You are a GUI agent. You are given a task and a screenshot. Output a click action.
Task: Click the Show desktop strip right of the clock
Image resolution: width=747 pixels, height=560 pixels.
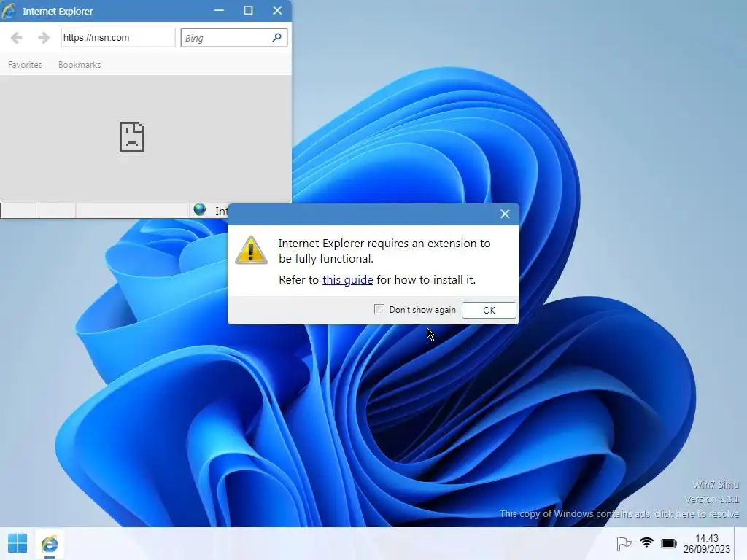click(x=740, y=543)
